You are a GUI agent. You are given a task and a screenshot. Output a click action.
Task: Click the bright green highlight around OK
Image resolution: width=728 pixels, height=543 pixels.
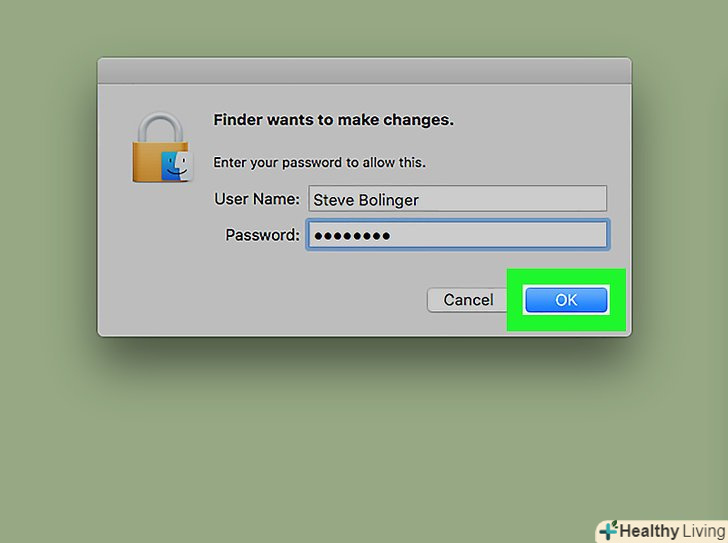point(566,276)
